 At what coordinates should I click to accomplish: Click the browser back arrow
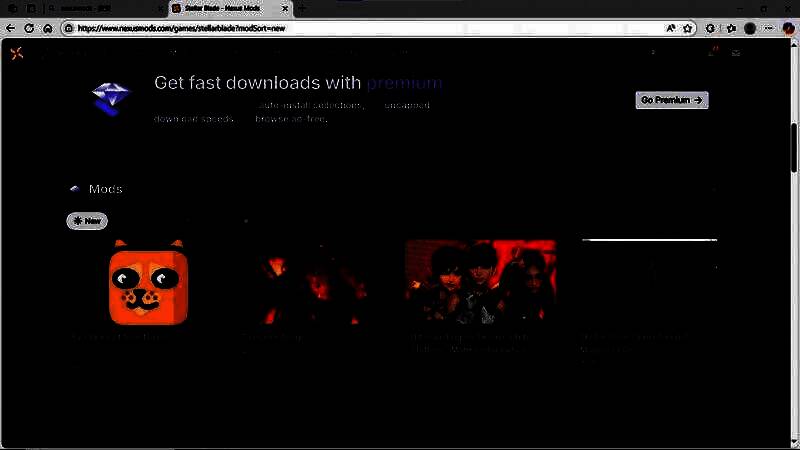(11, 28)
